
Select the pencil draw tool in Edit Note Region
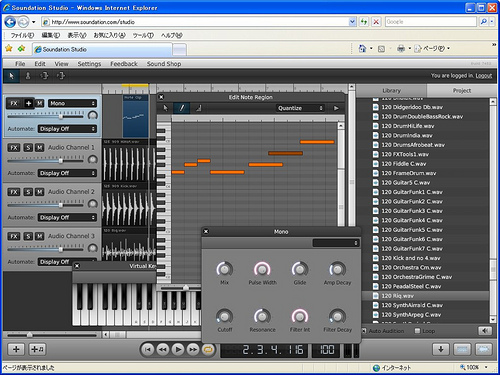tap(182, 108)
